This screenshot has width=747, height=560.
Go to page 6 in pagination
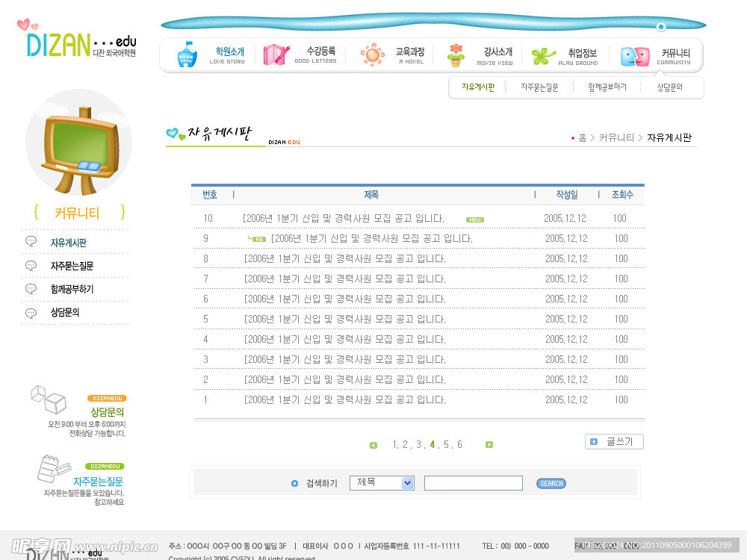tap(459, 444)
